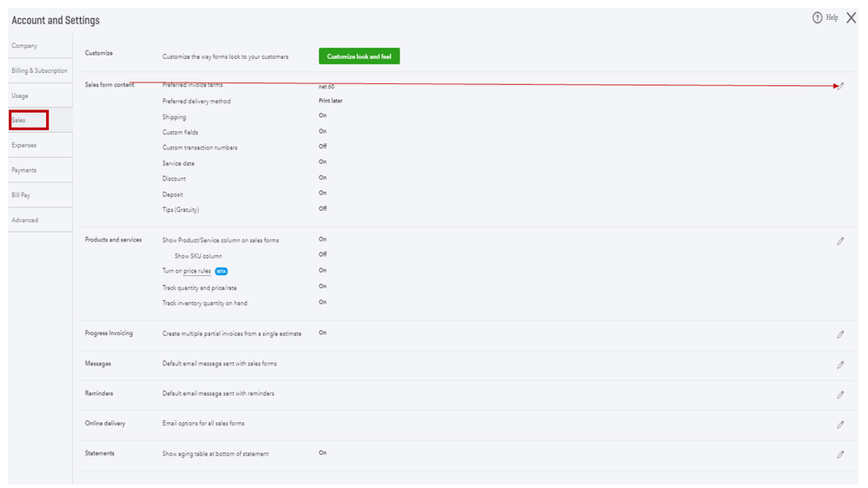
Task: Click Customize look and feel button
Action: pyautogui.click(x=359, y=56)
